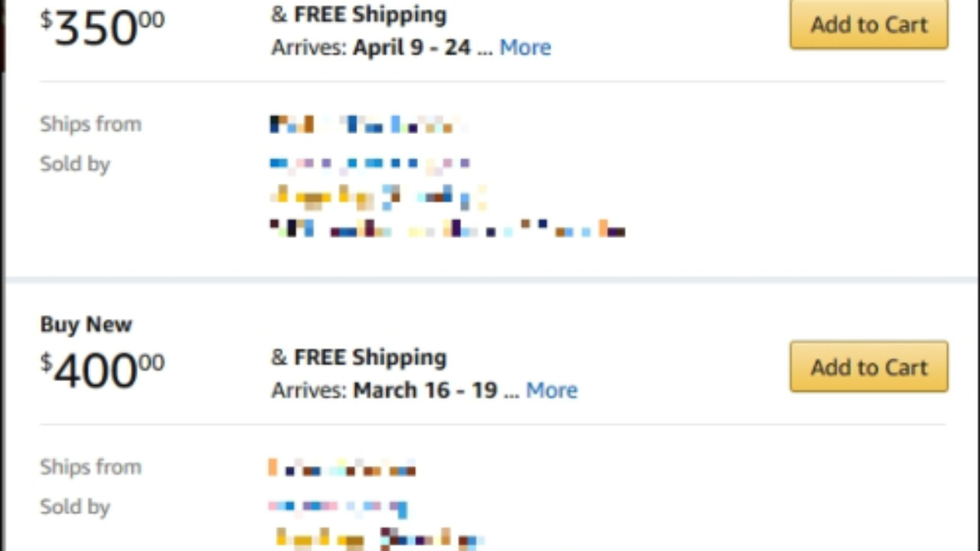Open the seller name link for the $400 offer
The image size is (980, 551).
(337, 506)
